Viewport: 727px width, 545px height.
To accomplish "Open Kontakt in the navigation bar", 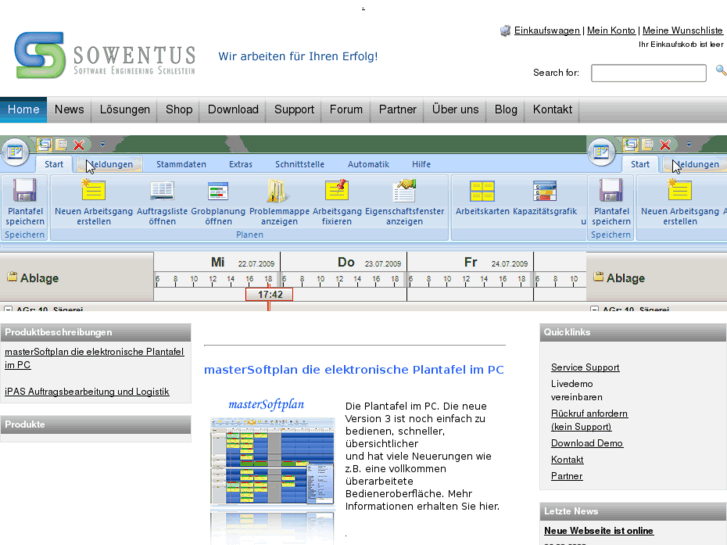I will pos(552,109).
